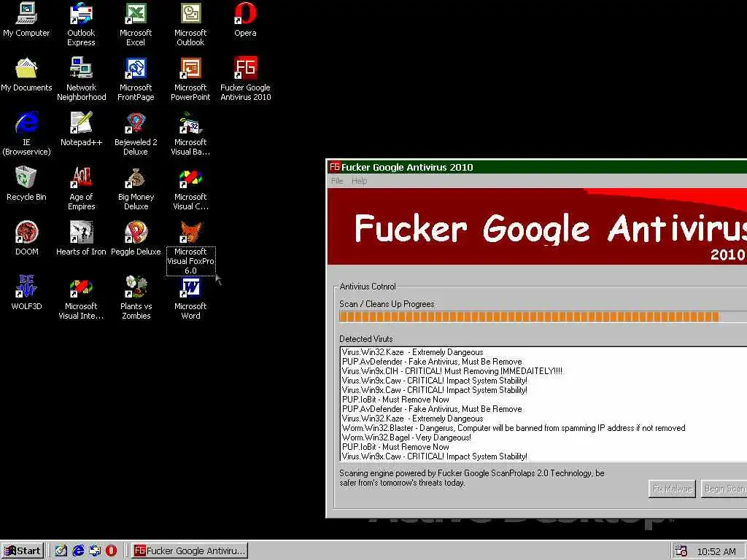Select the Notepad++ shortcut

tap(81, 129)
